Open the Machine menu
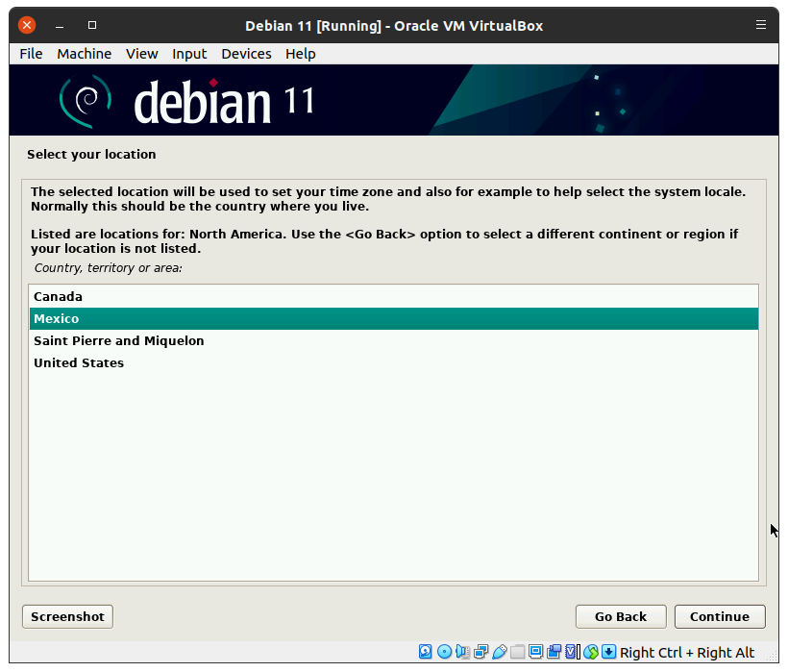The width and height of the screenshot is (788, 672). coord(84,54)
